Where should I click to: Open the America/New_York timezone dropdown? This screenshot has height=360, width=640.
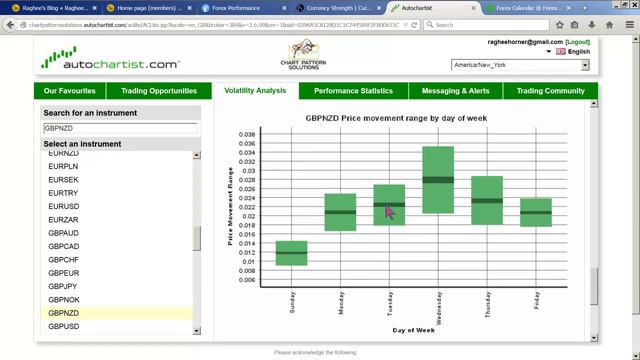(520, 65)
